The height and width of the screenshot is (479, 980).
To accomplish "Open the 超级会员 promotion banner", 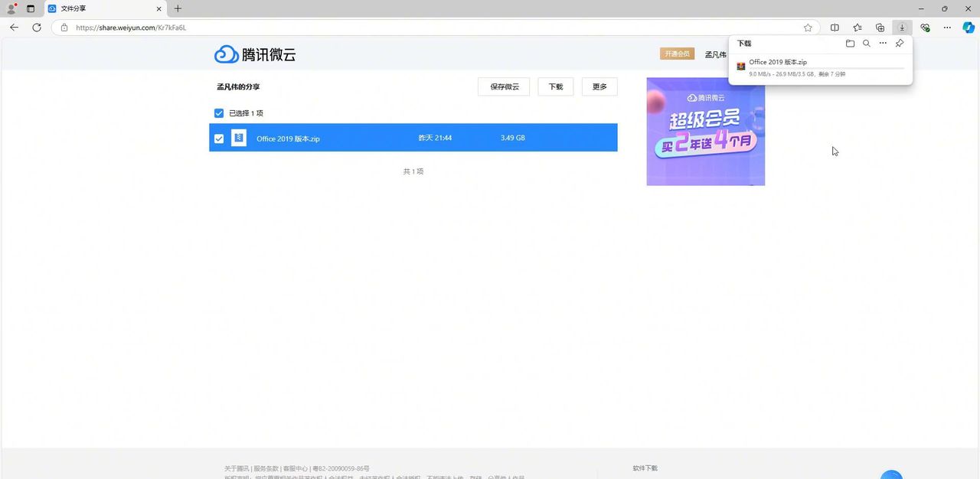I will (705, 131).
